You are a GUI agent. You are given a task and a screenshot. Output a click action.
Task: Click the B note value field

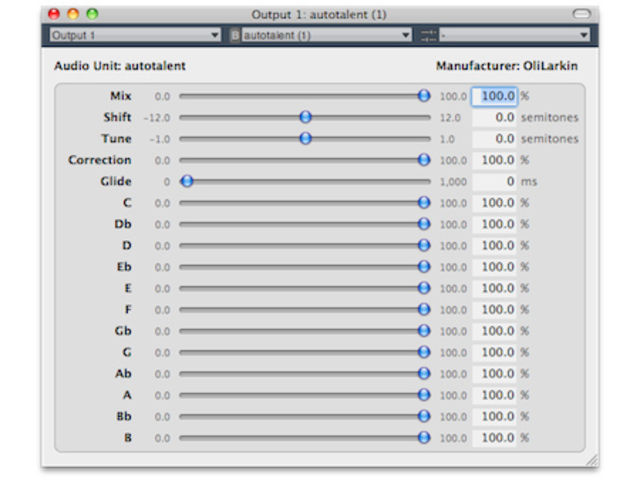[494, 438]
